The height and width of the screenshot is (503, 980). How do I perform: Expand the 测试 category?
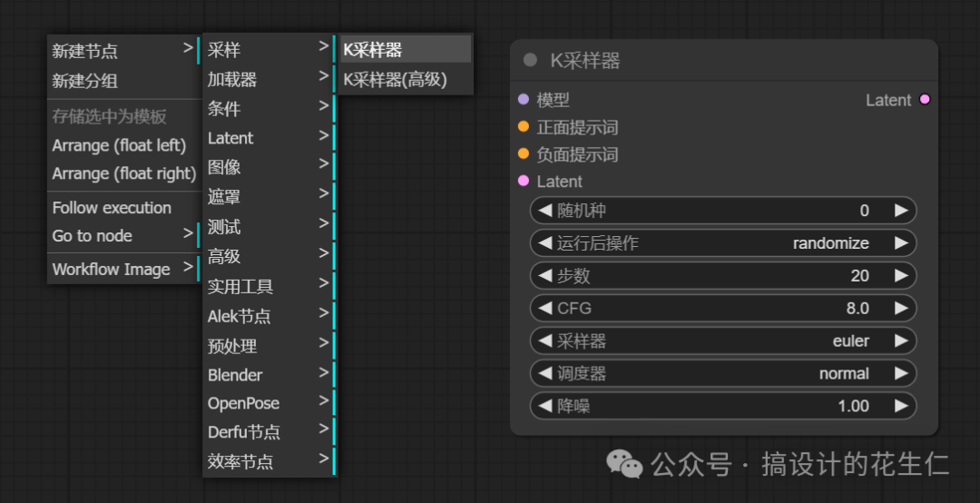click(270, 226)
